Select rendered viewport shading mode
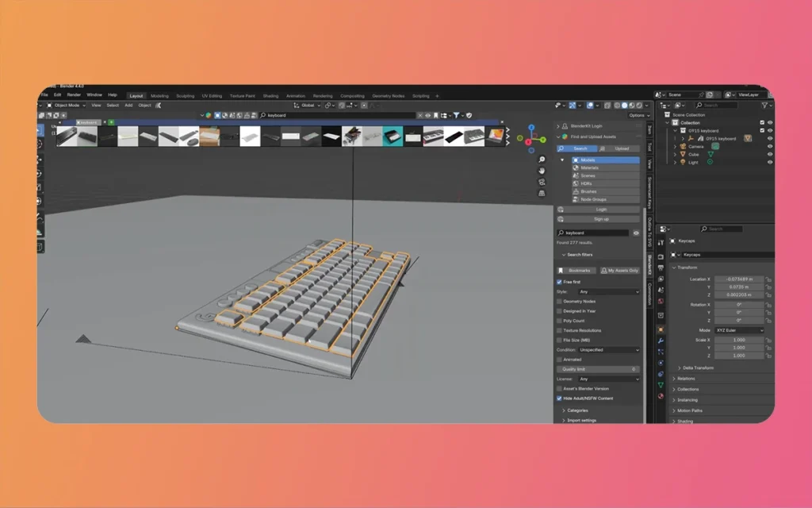Viewport: 812px width, 508px height. point(639,106)
